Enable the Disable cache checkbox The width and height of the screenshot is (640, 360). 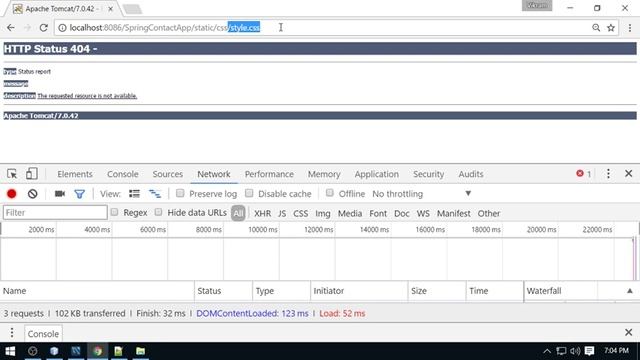point(249,193)
